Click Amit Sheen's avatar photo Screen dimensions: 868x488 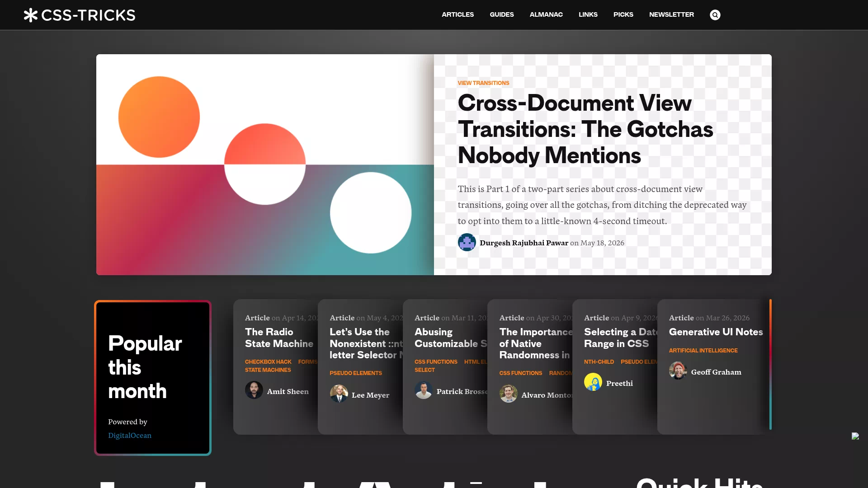(254, 390)
